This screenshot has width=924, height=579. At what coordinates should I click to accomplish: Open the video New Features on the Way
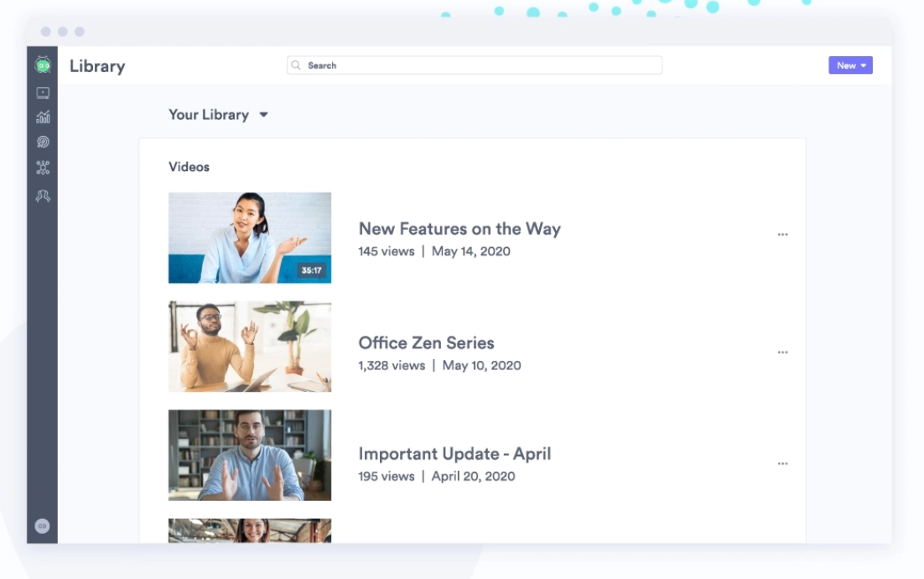(460, 228)
